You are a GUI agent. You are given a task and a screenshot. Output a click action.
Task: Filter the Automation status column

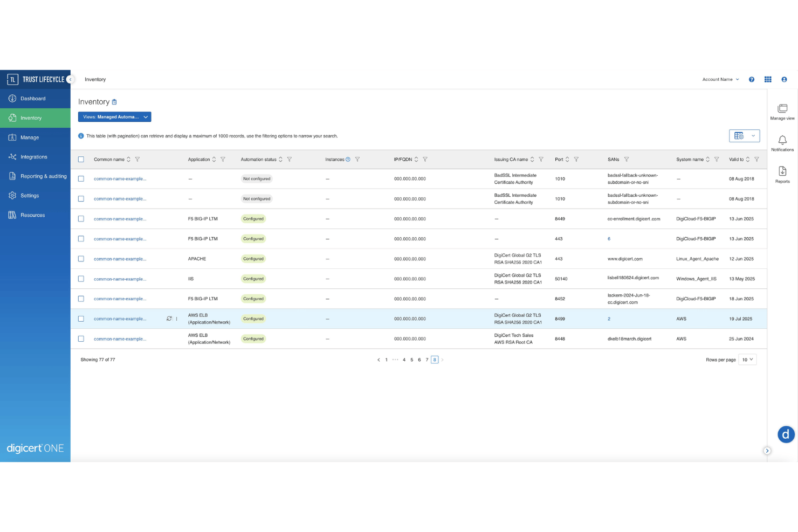tap(290, 160)
